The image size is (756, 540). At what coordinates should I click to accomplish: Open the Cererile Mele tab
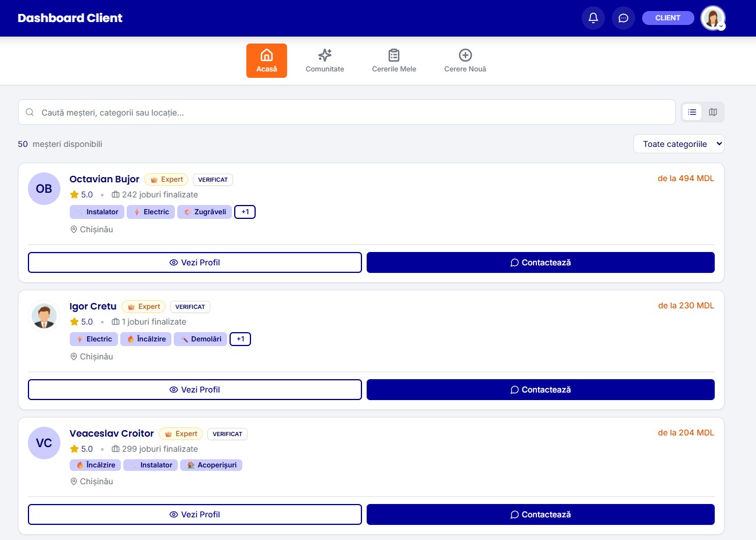[x=394, y=61]
